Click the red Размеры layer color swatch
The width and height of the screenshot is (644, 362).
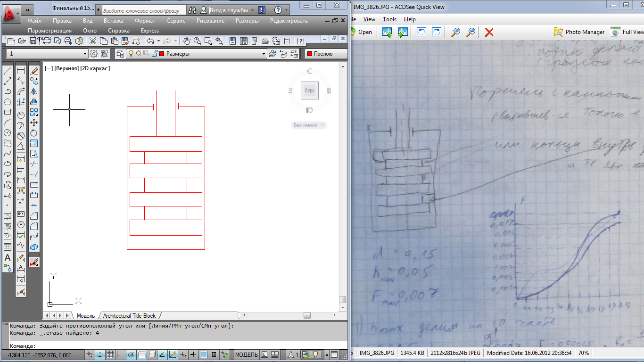click(x=162, y=54)
